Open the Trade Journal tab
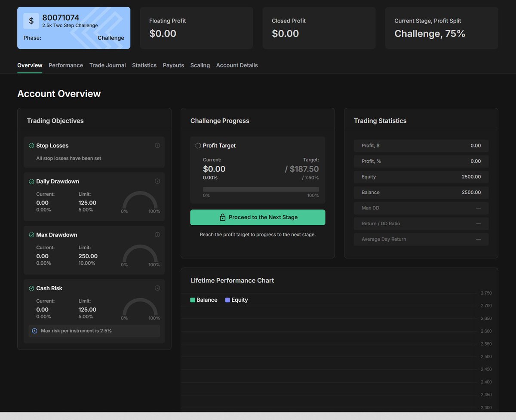The image size is (516, 420). click(107, 65)
